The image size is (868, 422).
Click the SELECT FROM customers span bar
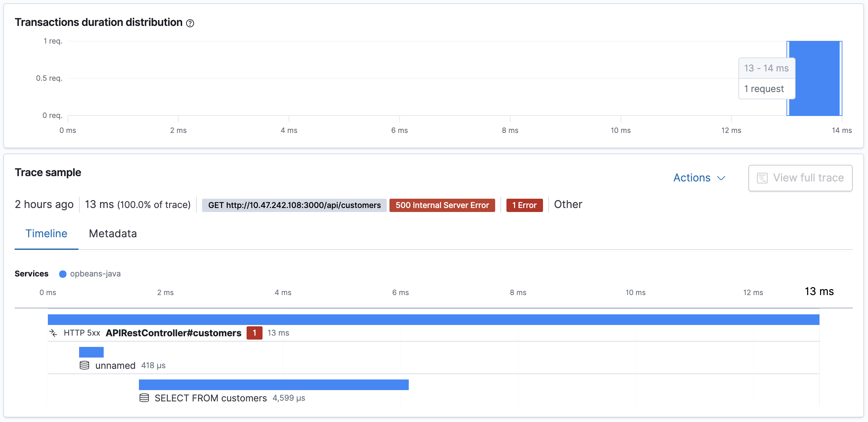(x=273, y=384)
